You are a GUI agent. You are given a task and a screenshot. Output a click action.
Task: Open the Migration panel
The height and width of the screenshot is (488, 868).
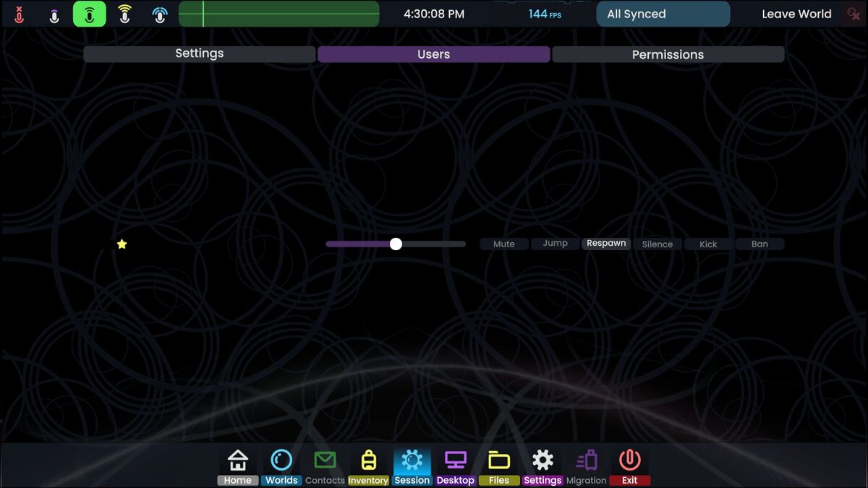pos(586,465)
